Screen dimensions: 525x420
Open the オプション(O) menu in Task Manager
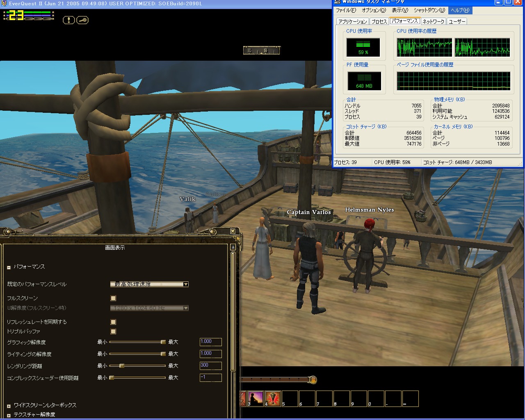(x=374, y=10)
